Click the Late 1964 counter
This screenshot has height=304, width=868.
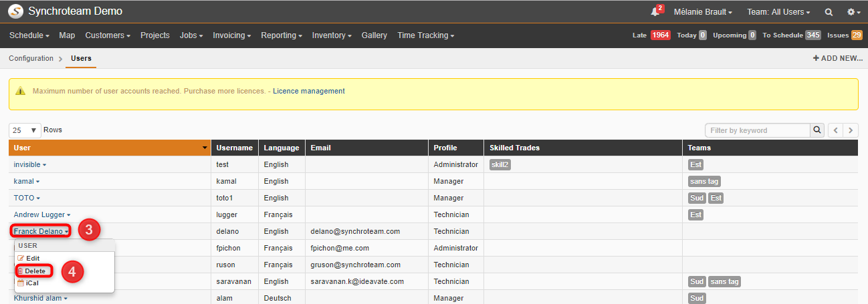(651, 35)
